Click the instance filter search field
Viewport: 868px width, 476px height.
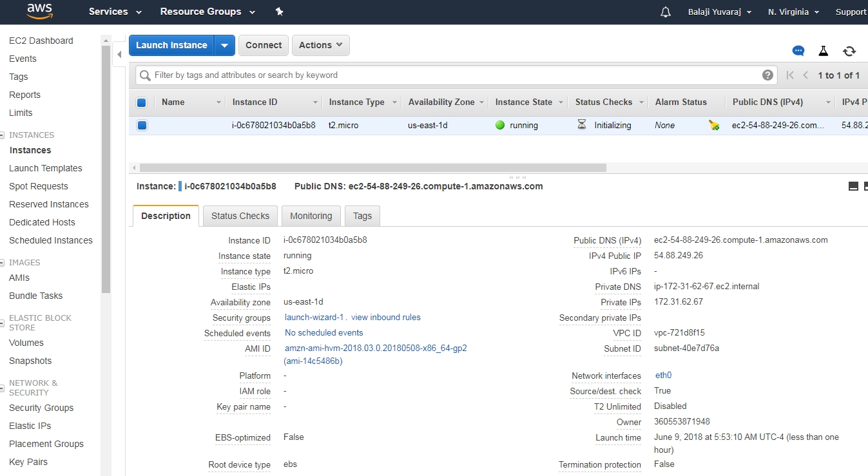coord(451,75)
